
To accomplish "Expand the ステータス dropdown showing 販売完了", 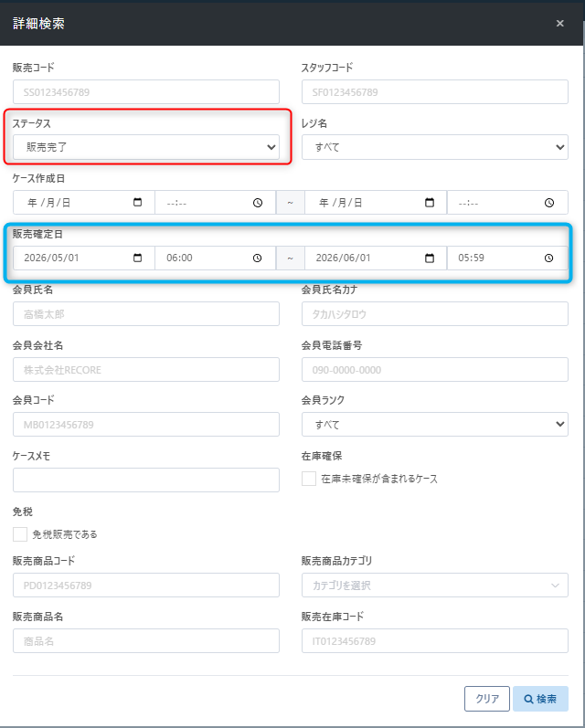I will [146, 147].
